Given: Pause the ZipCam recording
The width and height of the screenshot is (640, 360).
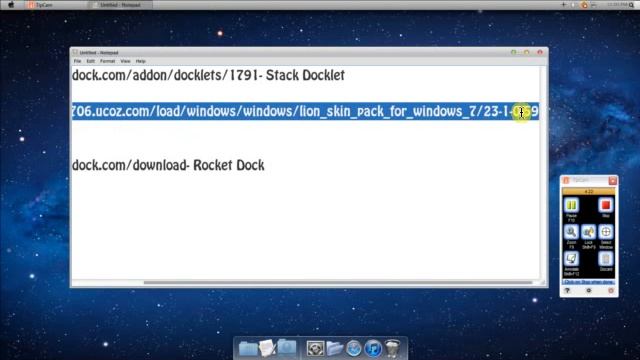Looking at the screenshot, I should (x=571, y=205).
